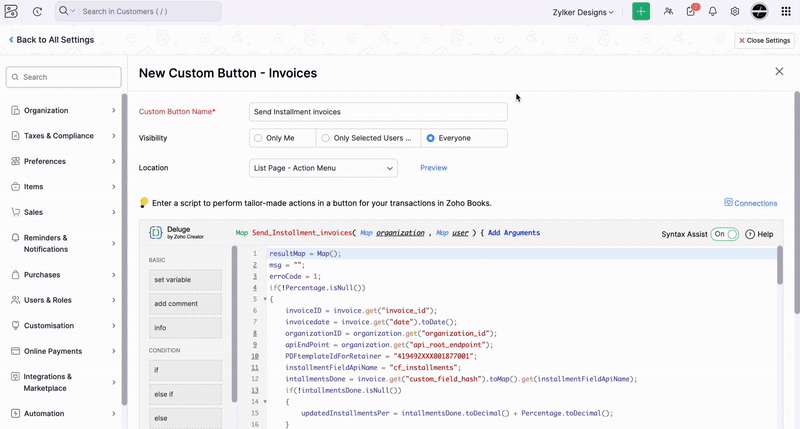Insert the info block

pyautogui.click(x=185, y=327)
